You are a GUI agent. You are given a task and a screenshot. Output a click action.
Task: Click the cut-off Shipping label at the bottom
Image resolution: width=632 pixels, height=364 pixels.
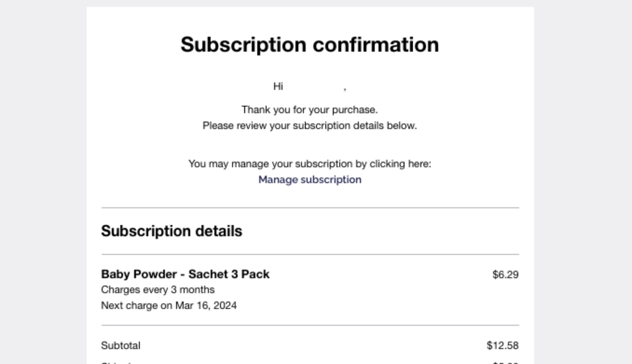pos(117,363)
